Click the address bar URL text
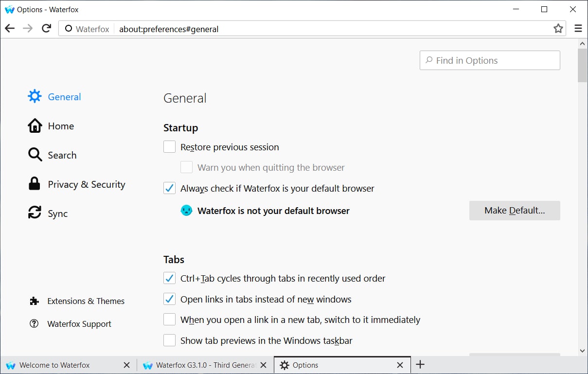 click(169, 29)
